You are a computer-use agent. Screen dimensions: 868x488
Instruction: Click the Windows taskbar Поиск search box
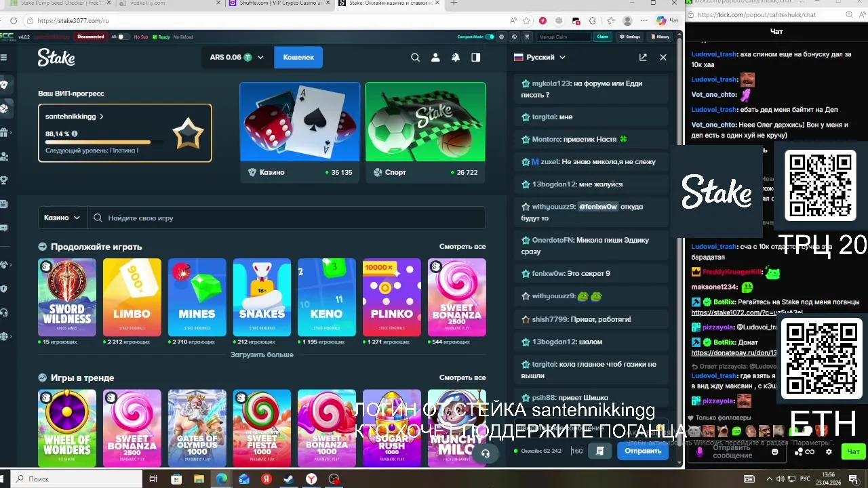click(x=75, y=479)
